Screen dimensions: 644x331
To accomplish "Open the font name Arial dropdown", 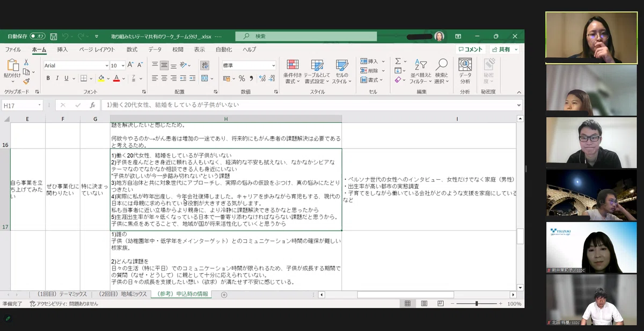I will coord(107,65).
